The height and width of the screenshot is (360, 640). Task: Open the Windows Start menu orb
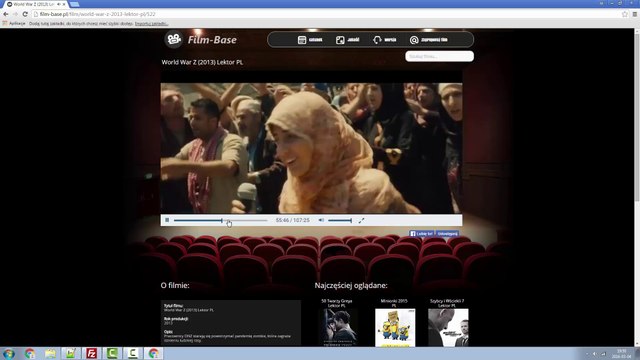pyautogui.click(x=9, y=353)
